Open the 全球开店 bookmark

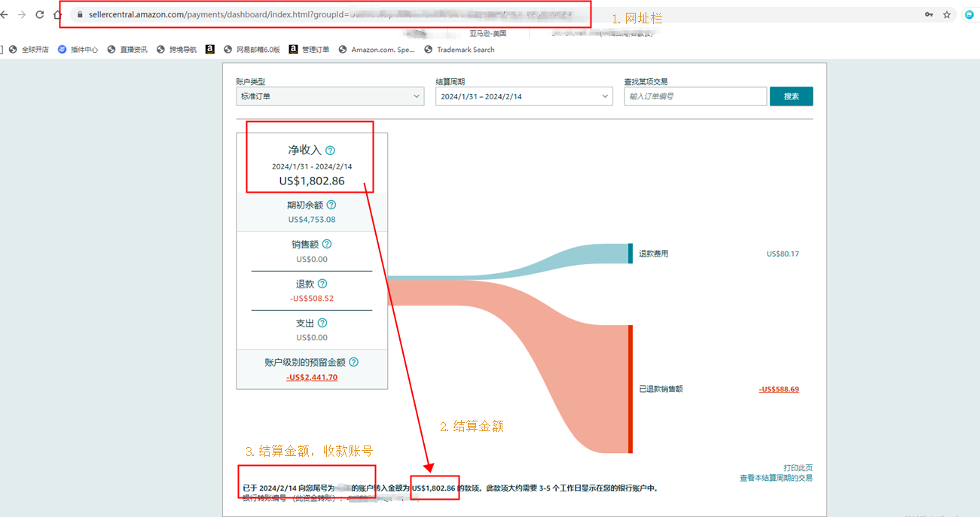tap(29, 50)
